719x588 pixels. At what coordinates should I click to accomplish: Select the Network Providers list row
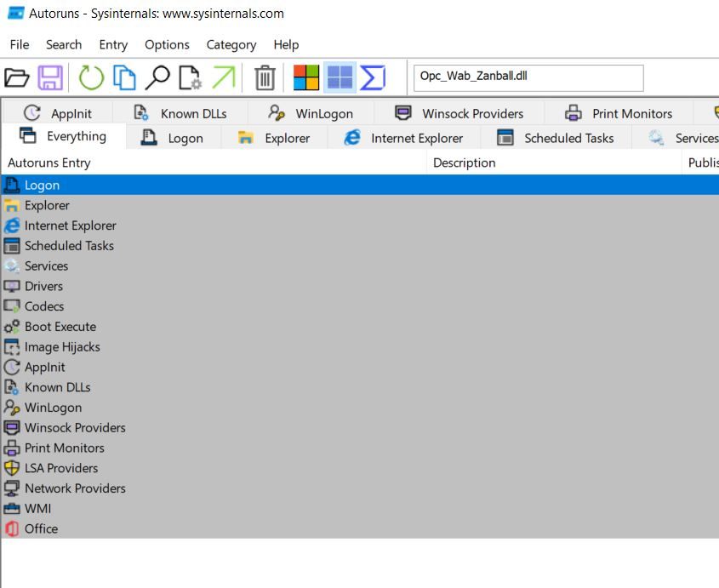[360, 488]
